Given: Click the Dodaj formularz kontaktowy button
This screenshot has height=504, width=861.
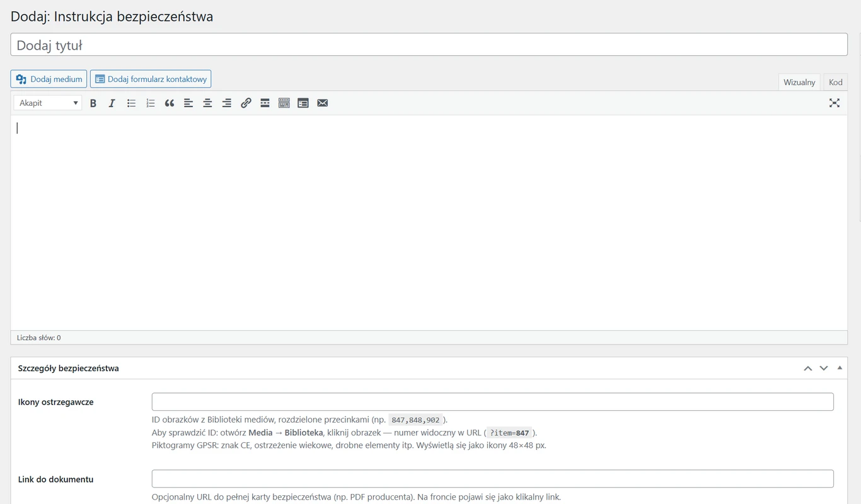Looking at the screenshot, I should click(x=151, y=79).
